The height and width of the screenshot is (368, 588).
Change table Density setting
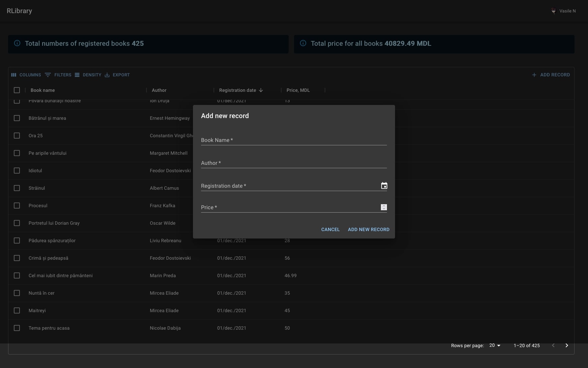88,75
